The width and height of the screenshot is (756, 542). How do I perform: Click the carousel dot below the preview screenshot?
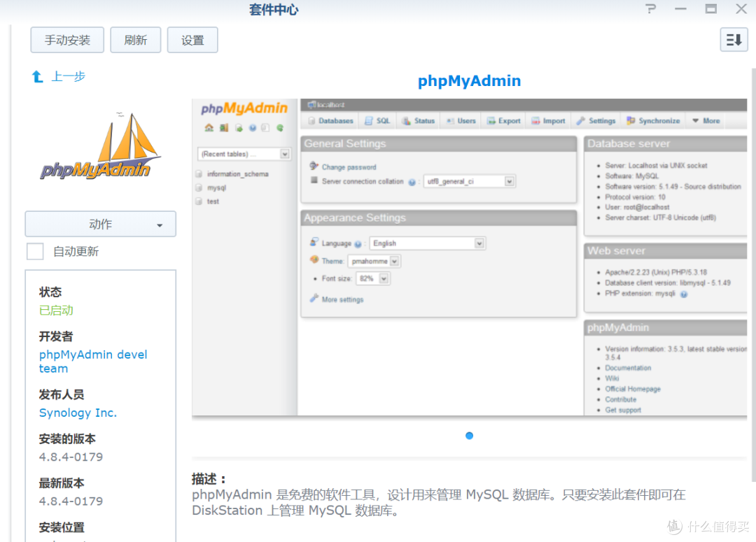469,435
